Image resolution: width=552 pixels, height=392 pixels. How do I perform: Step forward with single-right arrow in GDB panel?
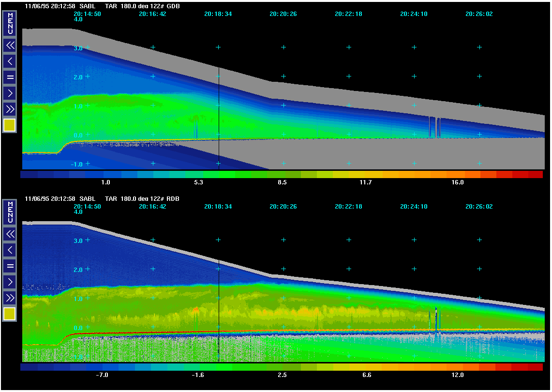(x=10, y=92)
